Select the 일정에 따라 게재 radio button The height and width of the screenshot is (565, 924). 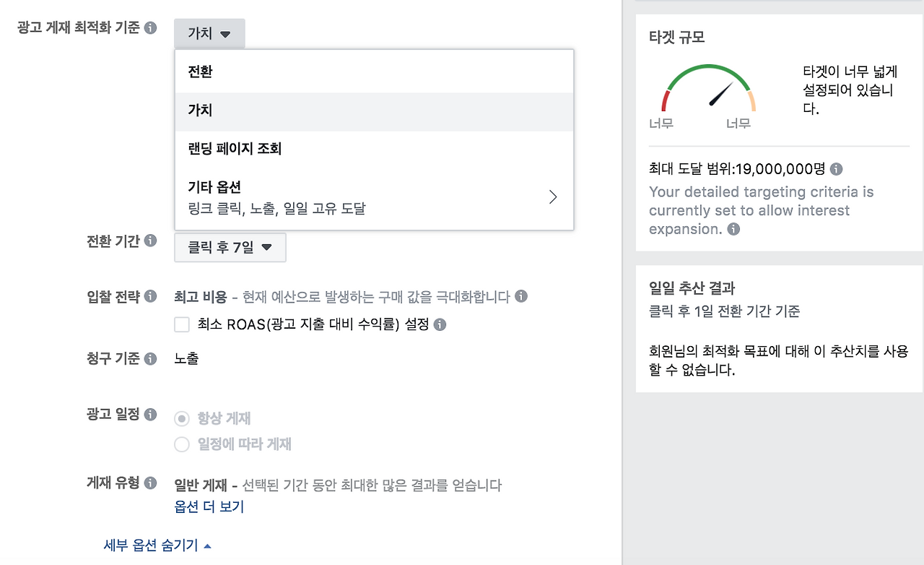click(181, 444)
